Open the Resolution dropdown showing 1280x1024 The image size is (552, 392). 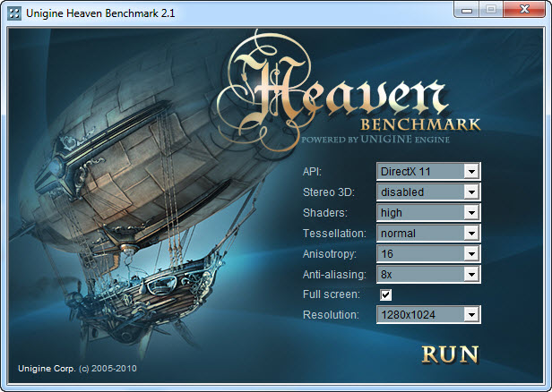428,315
